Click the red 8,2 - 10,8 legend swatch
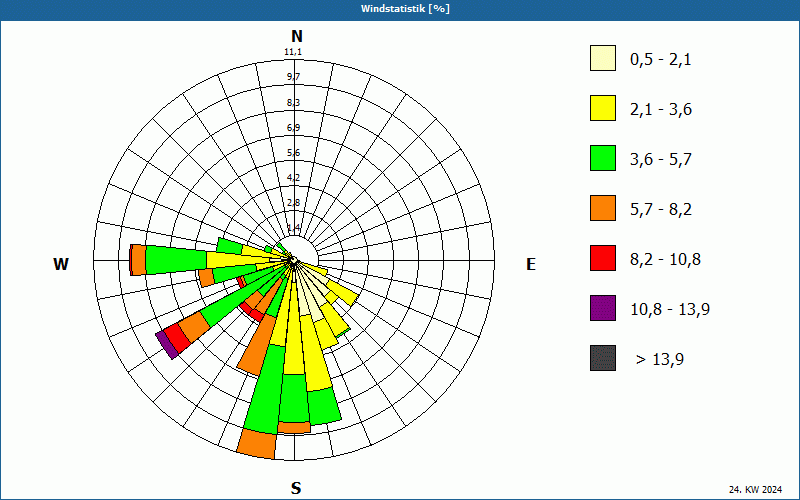This screenshot has width=800, height=500. coord(603,258)
